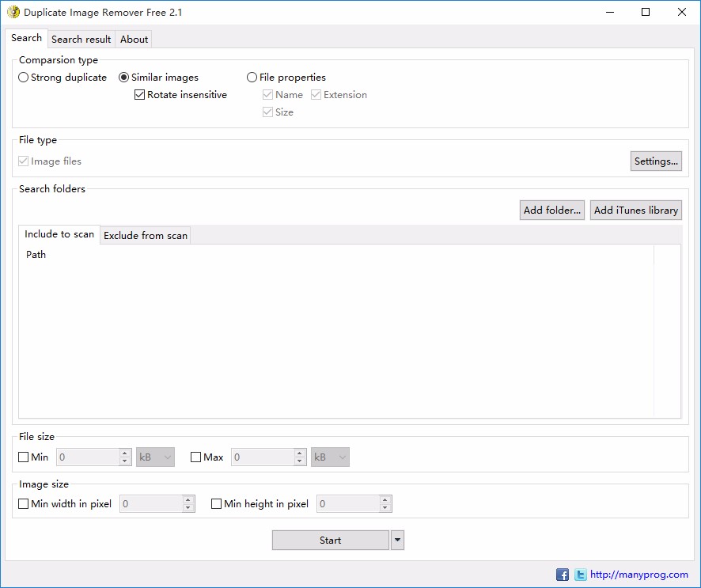Increment the Min file size value stepper
The width and height of the screenshot is (701, 588).
coord(124,453)
